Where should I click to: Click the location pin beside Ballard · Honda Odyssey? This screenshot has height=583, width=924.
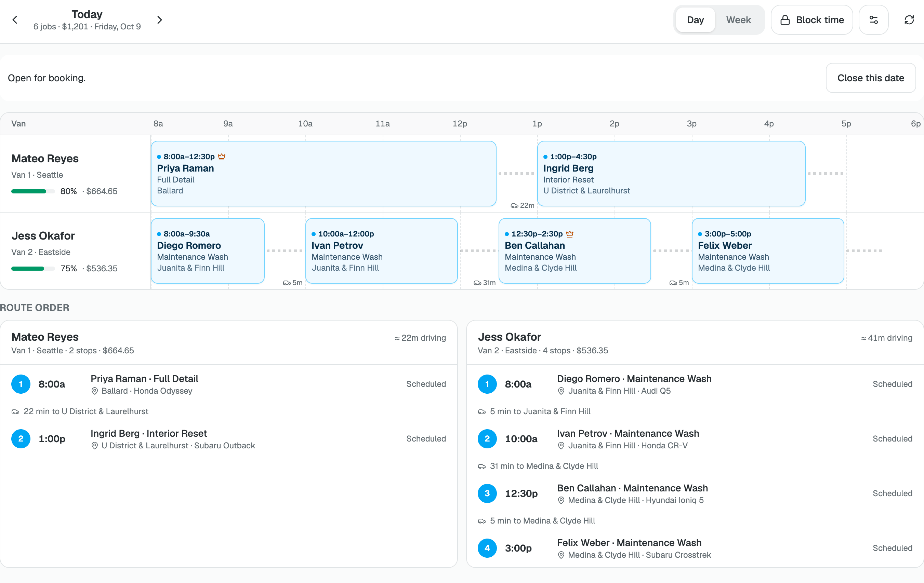click(x=94, y=391)
